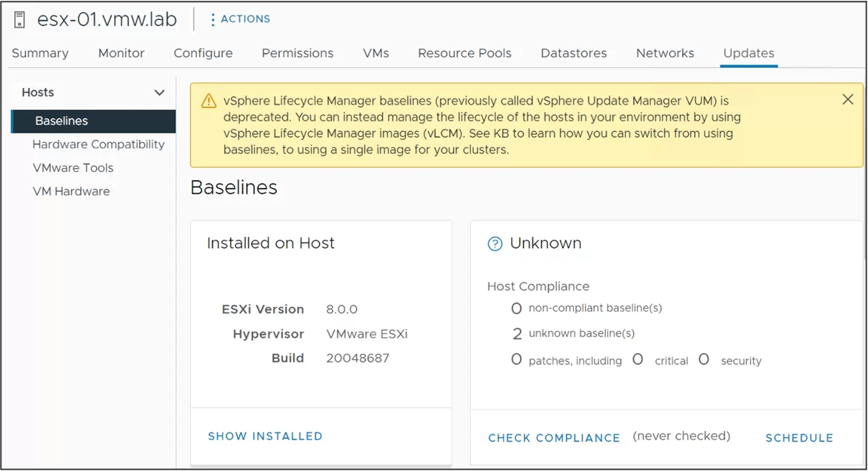The height and width of the screenshot is (471, 868).
Task: Click the Unknown compliance status heading
Action: tap(545, 243)
